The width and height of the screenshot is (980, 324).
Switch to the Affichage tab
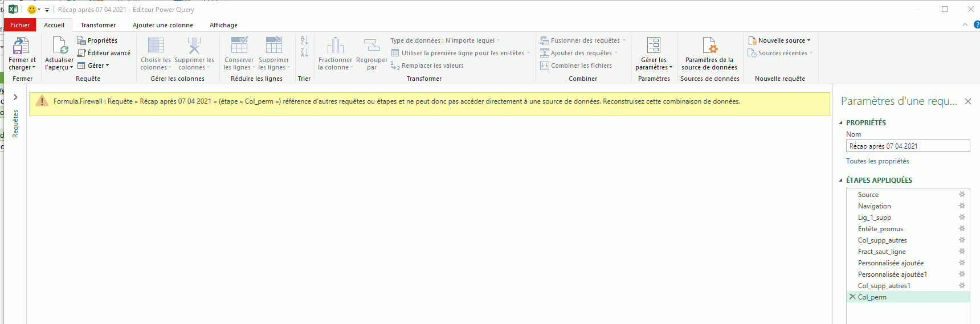223,25
